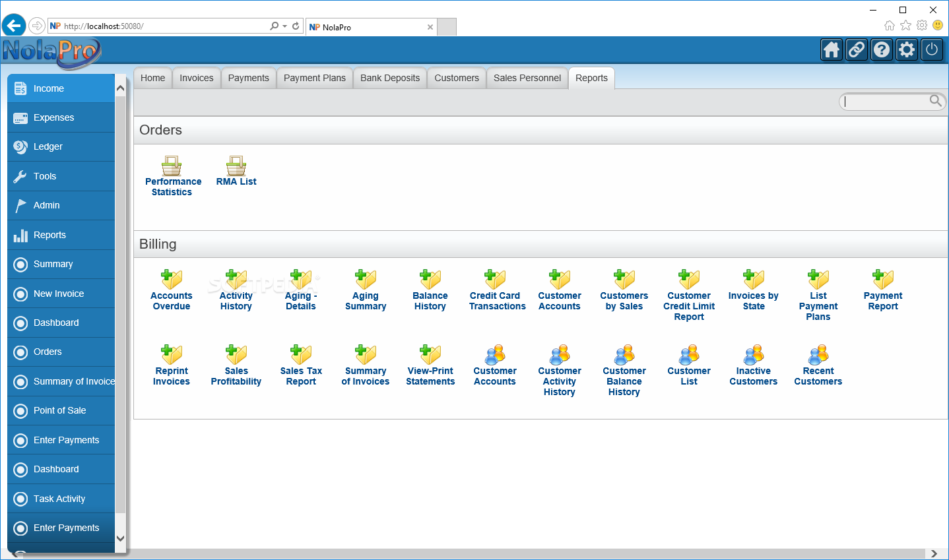Open the Accounts Overdue report
949x560 pixels.
tap(172, 290)
